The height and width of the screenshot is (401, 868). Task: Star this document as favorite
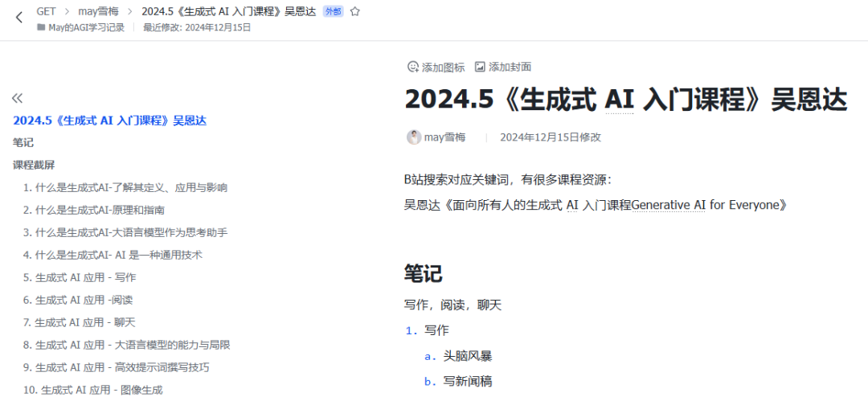point(355,11)
